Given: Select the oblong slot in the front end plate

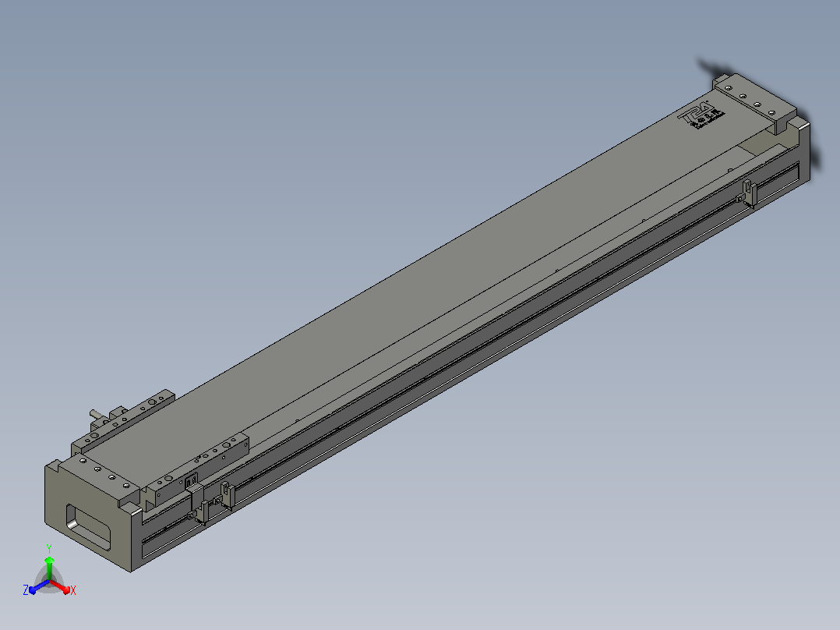Looking at the screenshot, I should point(88,528).
